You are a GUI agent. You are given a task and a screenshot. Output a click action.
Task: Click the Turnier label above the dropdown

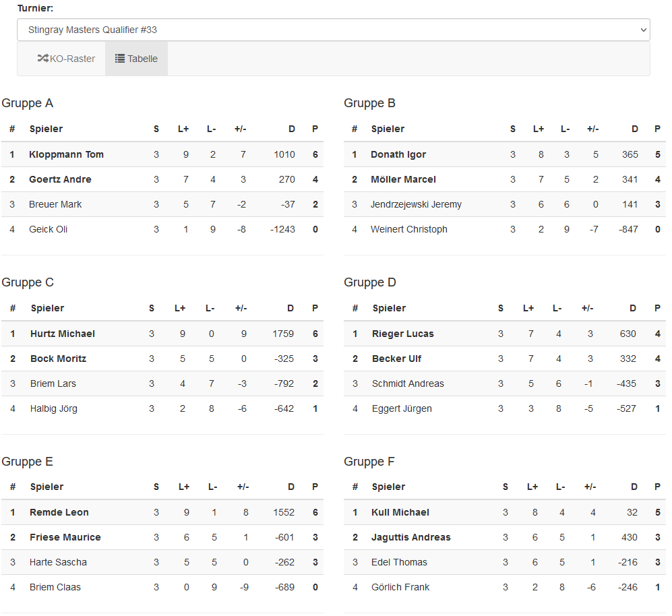pyautogui.click(x=35, y=8)
